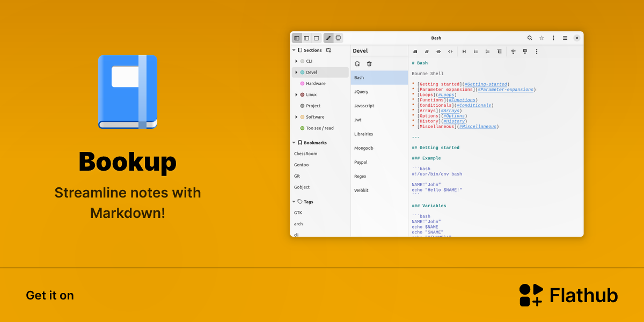Switch to three-pane layout view
This screenshot has height=322, width=644.
click(x=297, y=38)
